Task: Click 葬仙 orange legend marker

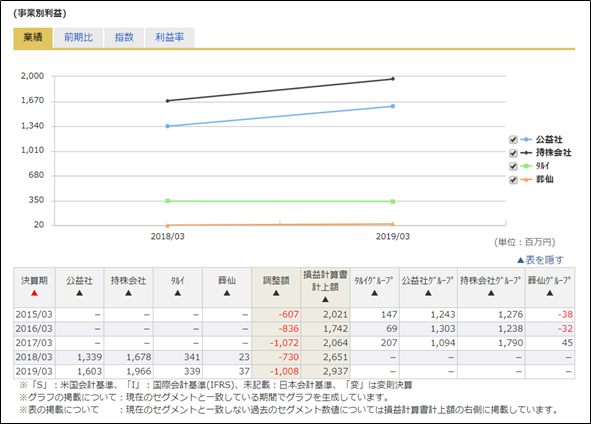Action: point(527,179)
